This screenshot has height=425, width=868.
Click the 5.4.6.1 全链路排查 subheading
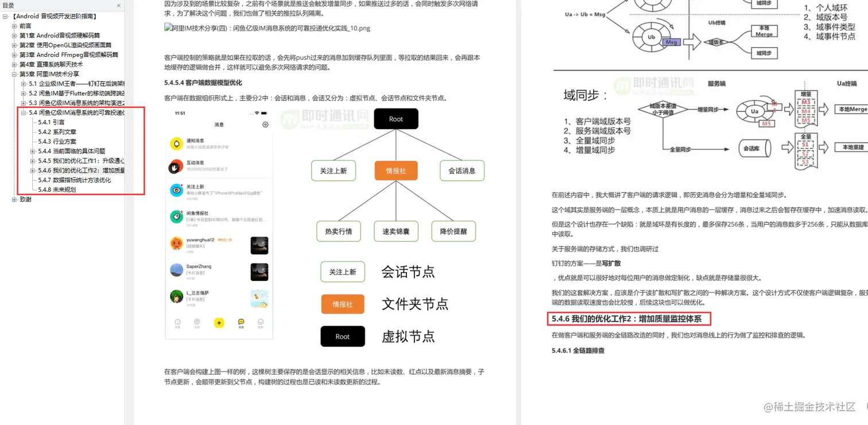578,350
